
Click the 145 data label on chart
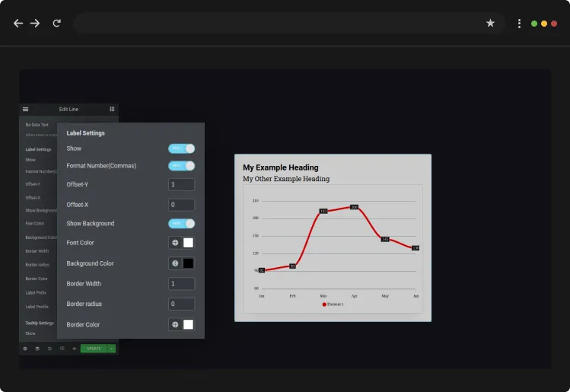[385, 239]
